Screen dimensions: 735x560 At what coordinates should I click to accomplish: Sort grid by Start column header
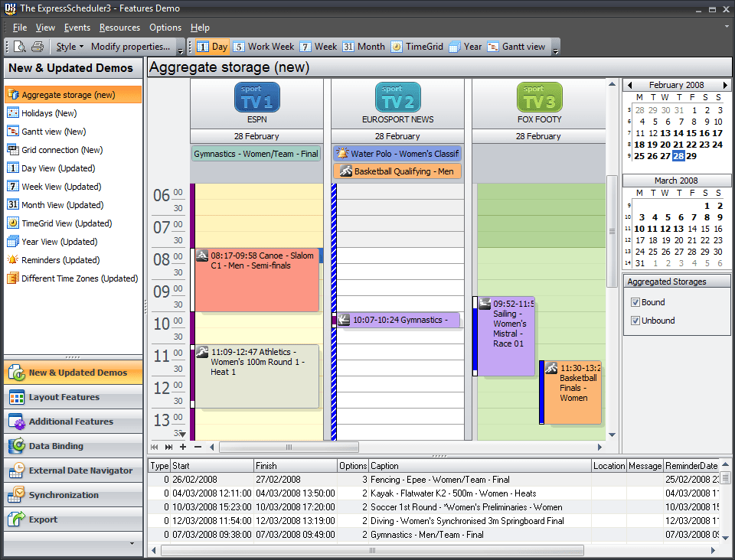[212, 466]
